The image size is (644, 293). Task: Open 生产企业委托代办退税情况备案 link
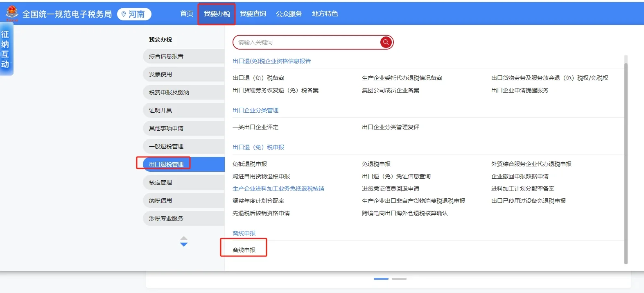pyautogui.click(x=402, y=78)
